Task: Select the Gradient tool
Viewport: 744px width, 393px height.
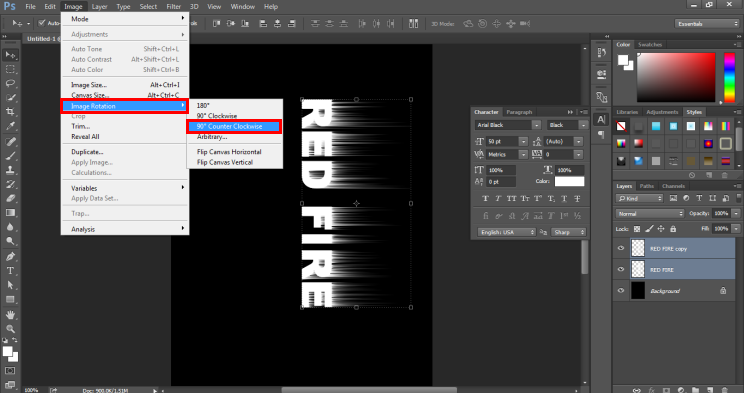Action: [10, 213]
